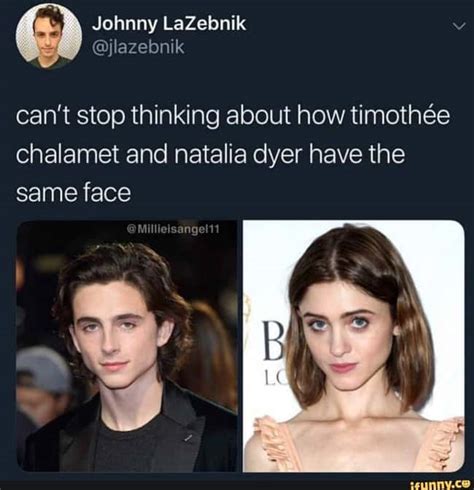Open the Johnny LaZebnik display name

point(169,24)
